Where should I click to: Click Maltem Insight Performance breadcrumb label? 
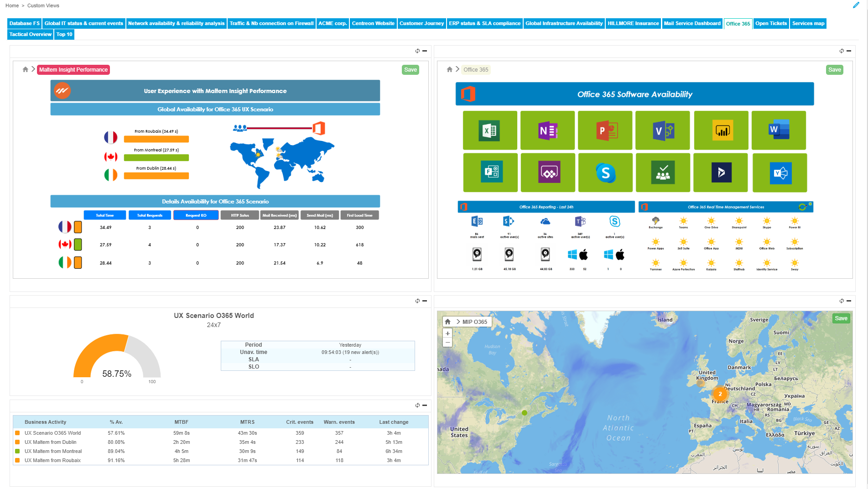pos(73,70)
